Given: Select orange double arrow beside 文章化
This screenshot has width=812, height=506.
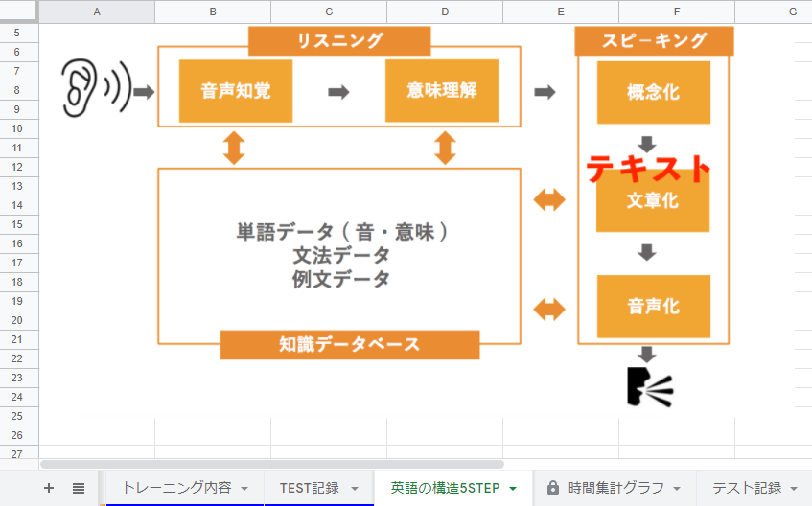Looking at the screenshot, I should tap(549, 200).
